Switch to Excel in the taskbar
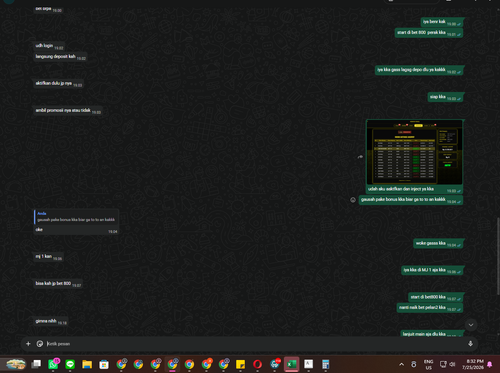Screen dimensions: 500x373 [x=292, y=364]
